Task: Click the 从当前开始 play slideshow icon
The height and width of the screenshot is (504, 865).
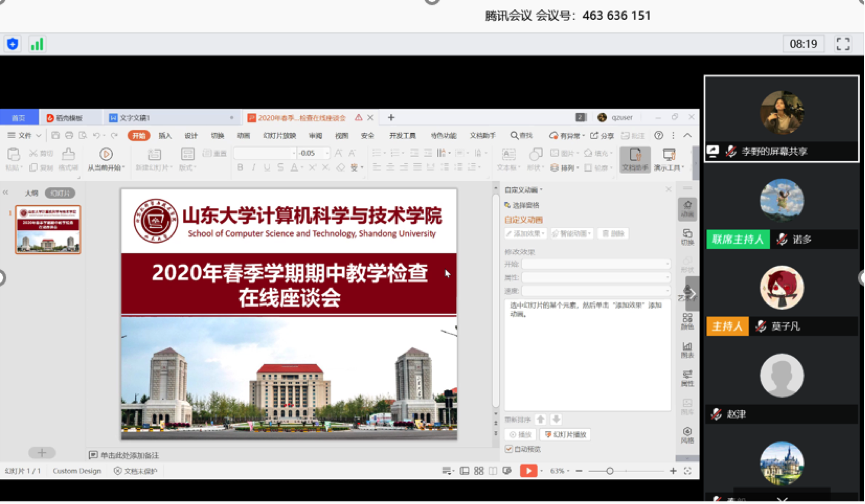Action: (105, 154)
